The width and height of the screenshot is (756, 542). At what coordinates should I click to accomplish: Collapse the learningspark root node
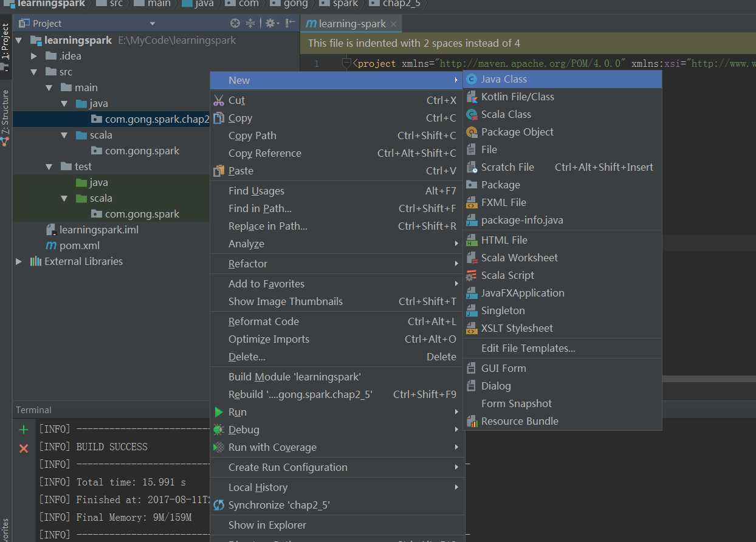pyautogui.click(x=19, y=40)
